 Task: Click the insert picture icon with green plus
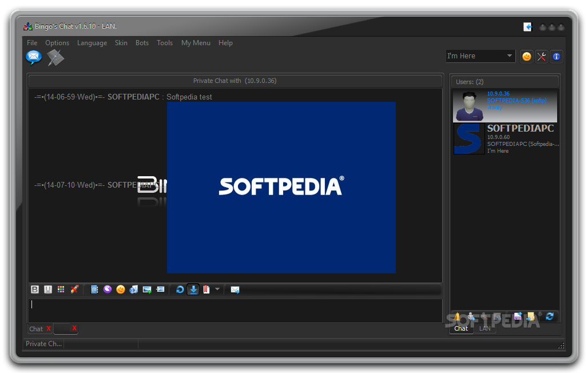pos(147,289)
